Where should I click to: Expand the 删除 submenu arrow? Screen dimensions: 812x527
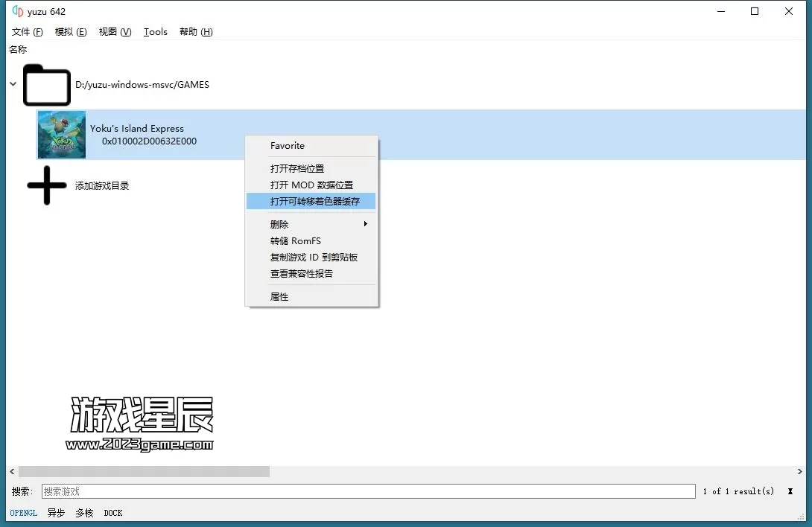click(365, 224)
